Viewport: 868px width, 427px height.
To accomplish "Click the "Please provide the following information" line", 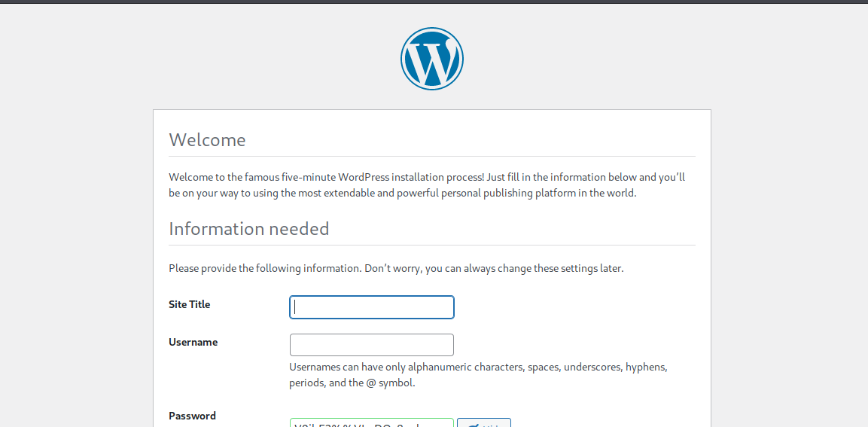I will click(x=396, y=269).
